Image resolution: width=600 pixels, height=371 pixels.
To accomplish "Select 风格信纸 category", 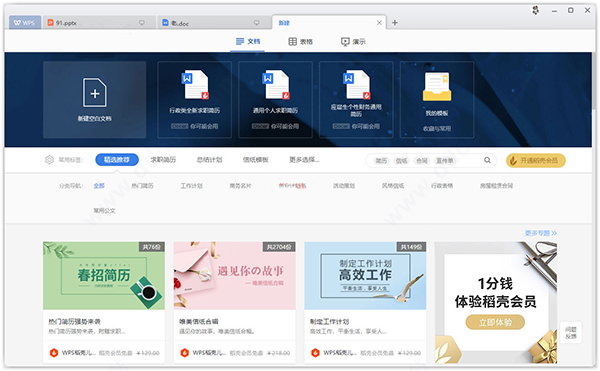I will point(393,186).
